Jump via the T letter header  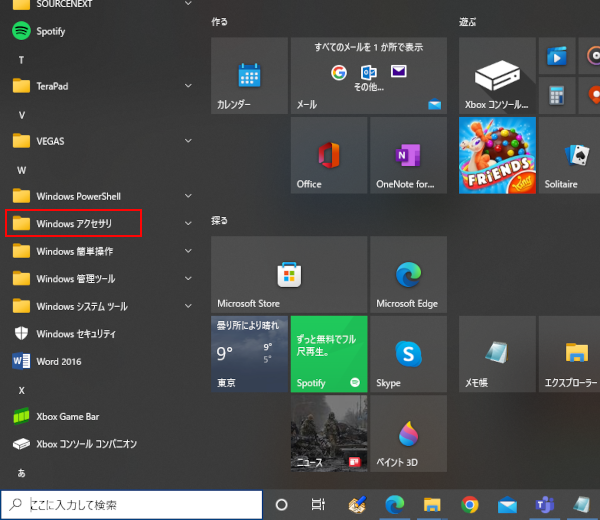point(21,60)
